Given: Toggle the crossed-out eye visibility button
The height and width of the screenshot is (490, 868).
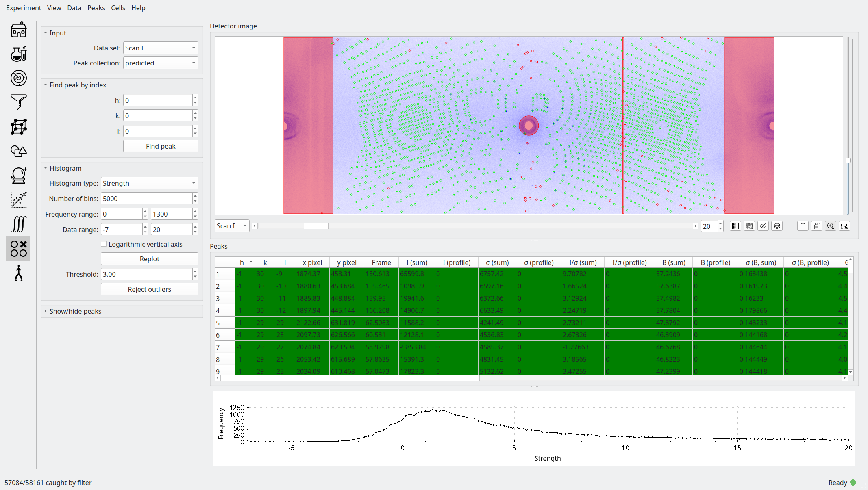Looking at the screenshot, I should click(763, 226).
